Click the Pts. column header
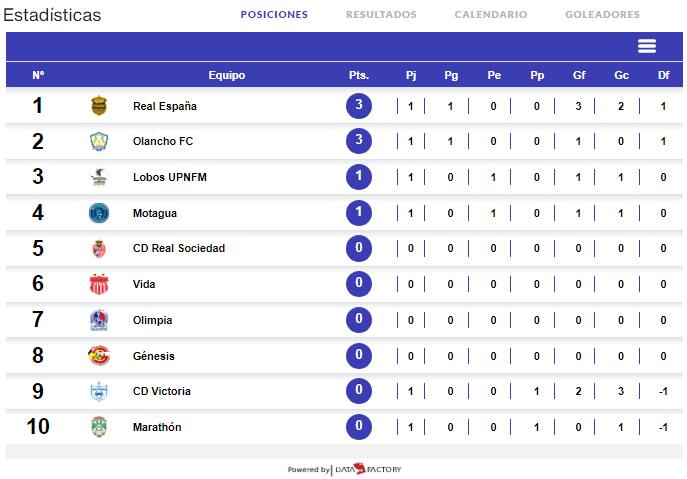687x479 pixels. tap(359, 75)
